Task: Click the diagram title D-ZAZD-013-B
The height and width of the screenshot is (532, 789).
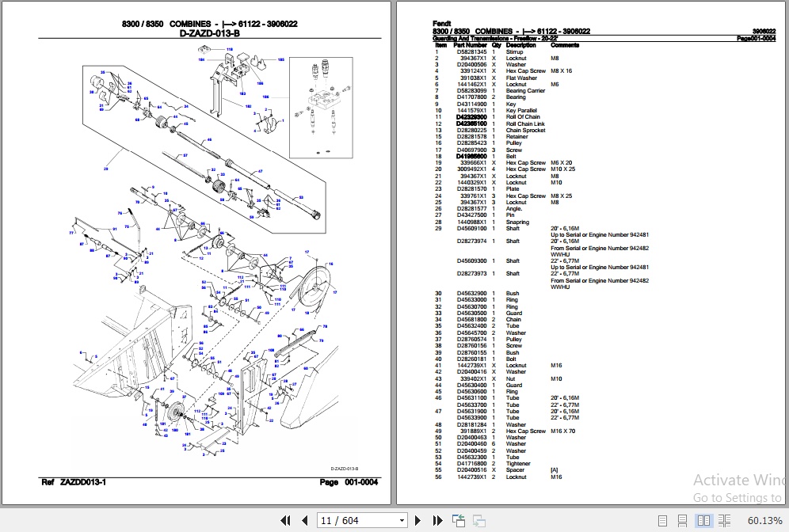Action: 209,34
